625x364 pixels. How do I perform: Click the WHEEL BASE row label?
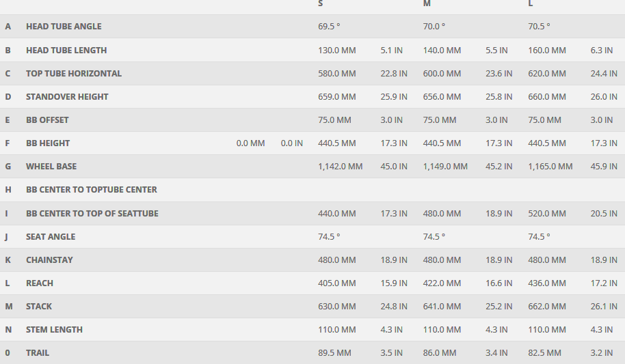click(x=51, y=167)
